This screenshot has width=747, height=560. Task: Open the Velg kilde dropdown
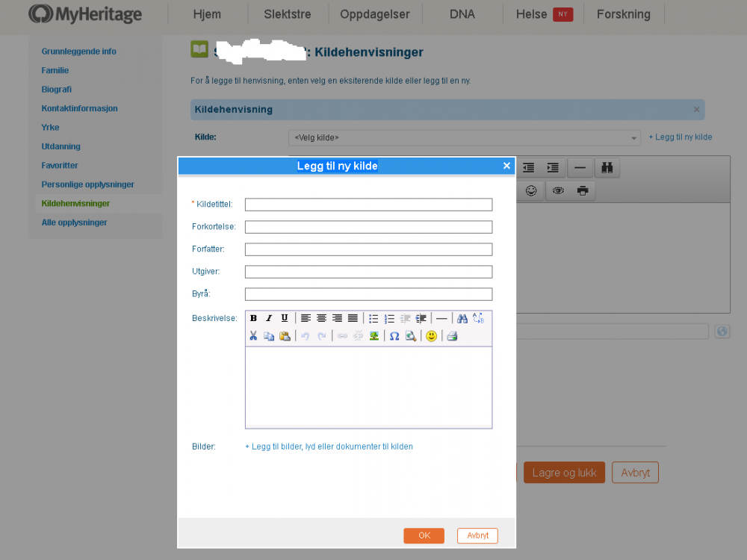[464, 138]
